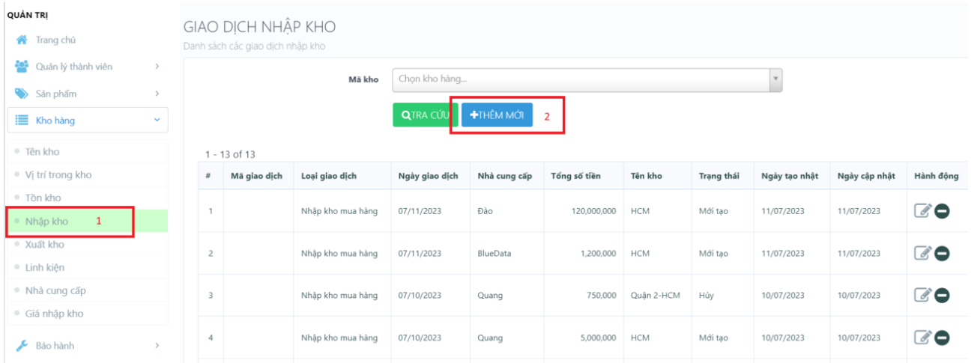This screenshot has height=363, width=980.
Task: Edit transaction row 2 supplier BlueData
Action: (922, 254)
